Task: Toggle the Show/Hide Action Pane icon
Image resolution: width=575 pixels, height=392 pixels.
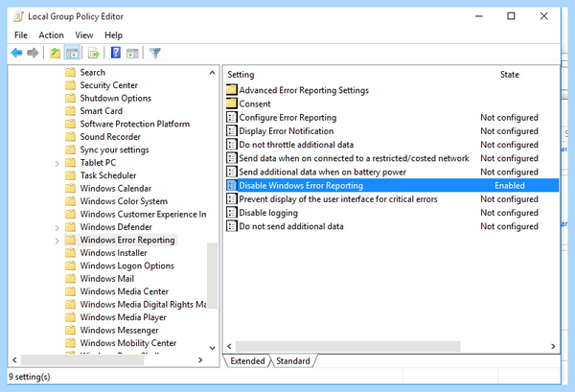Action: (132, 53)
